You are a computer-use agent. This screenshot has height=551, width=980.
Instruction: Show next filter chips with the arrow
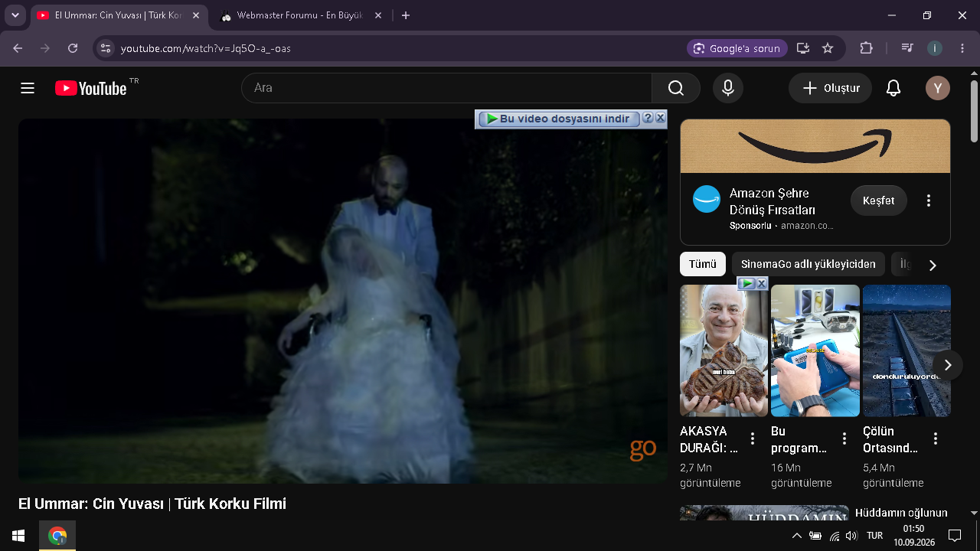[933, 265]
